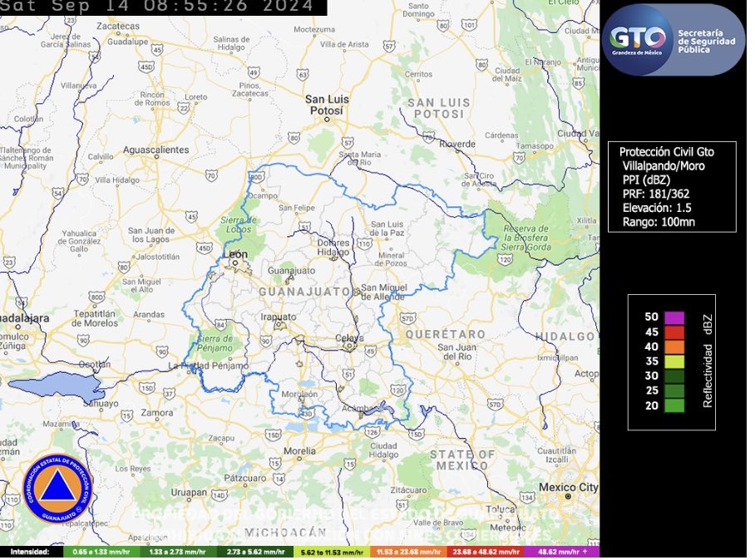Click the Celaya city label
Screen dimensions: 755x560
click(x=349, y=337)
